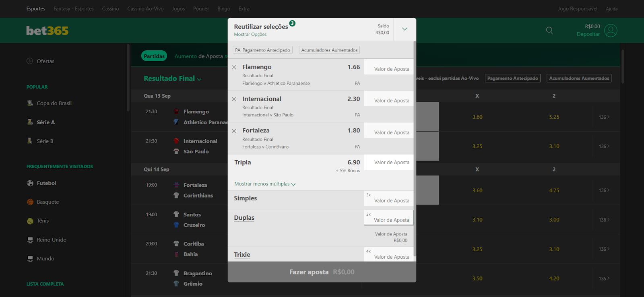644x297 pixels.
Task: Open the search magnifier icon
Action: [x=549, y=30]
